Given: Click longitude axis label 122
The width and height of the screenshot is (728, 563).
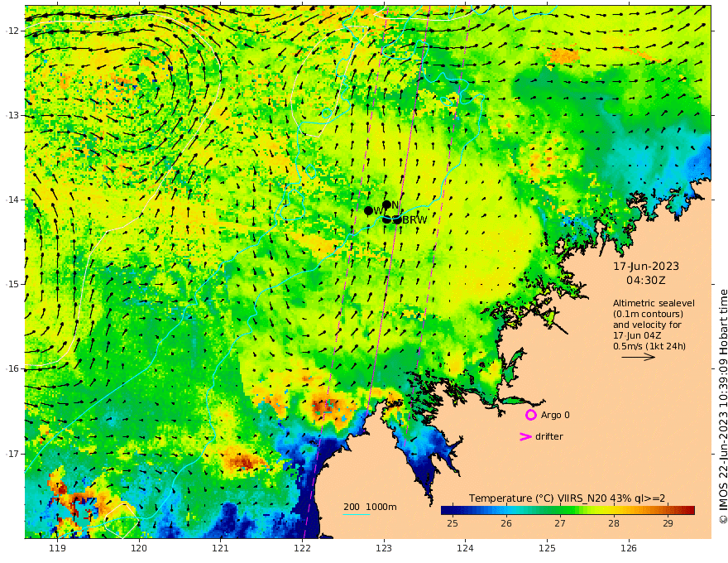Looking at the screenshot, I should pyautogui.click(x=302, y=549).
